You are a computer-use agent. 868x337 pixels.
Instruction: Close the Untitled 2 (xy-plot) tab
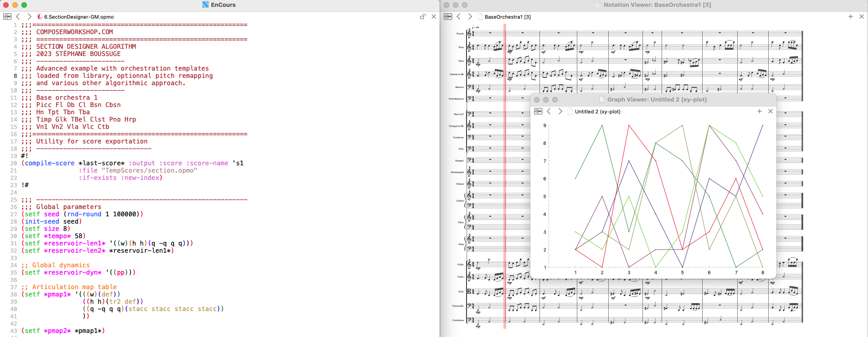770,111
